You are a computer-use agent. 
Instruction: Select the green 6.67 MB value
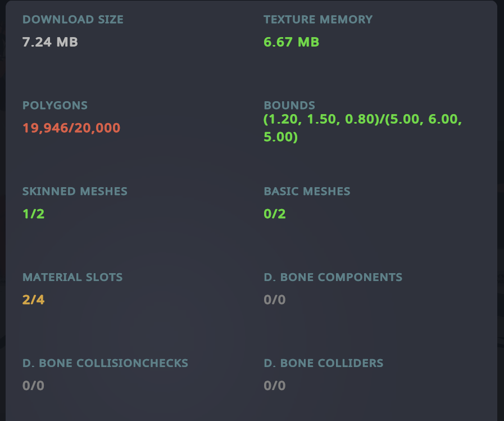click(291, 42)
